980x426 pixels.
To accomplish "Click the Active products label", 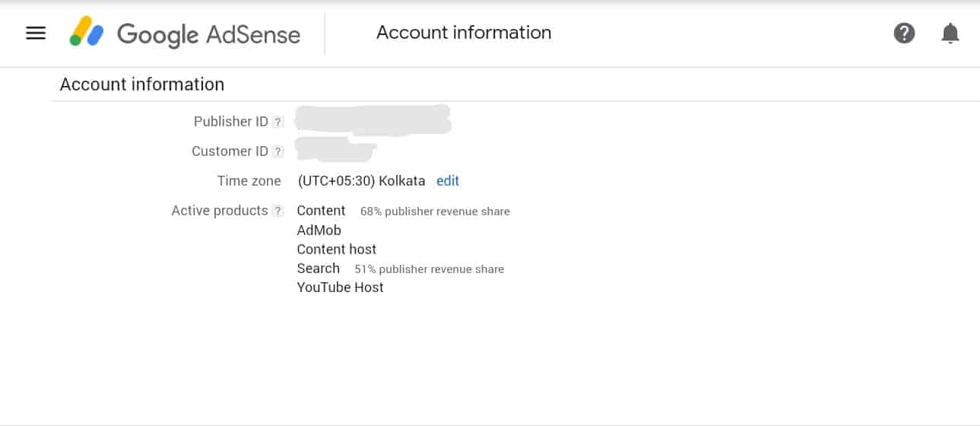I will pyautogui.click(x=220, y=211).
